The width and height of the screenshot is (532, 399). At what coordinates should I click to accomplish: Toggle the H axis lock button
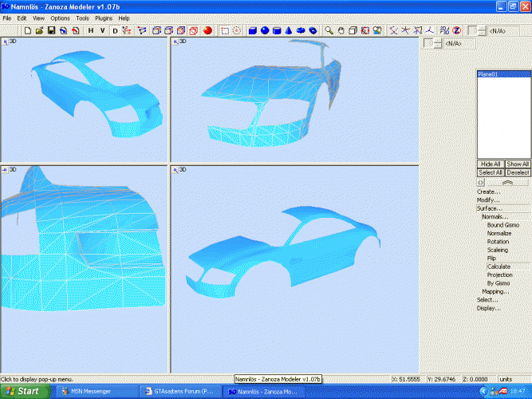(x=91, y=30)
